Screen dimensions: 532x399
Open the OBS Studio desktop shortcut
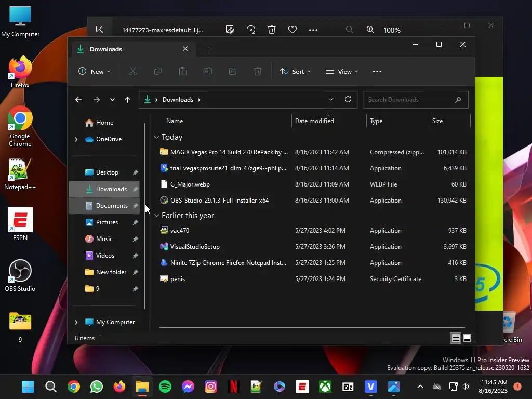click(x=20, y=275)
